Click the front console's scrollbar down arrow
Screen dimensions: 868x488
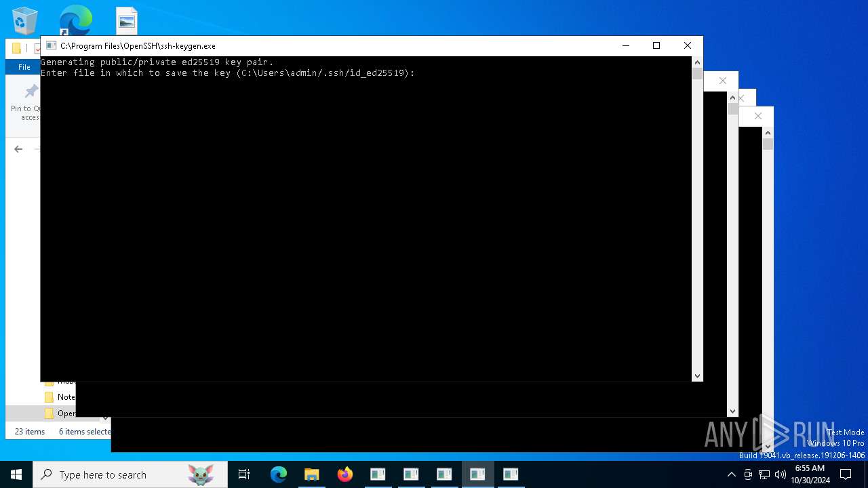point(697,375)
